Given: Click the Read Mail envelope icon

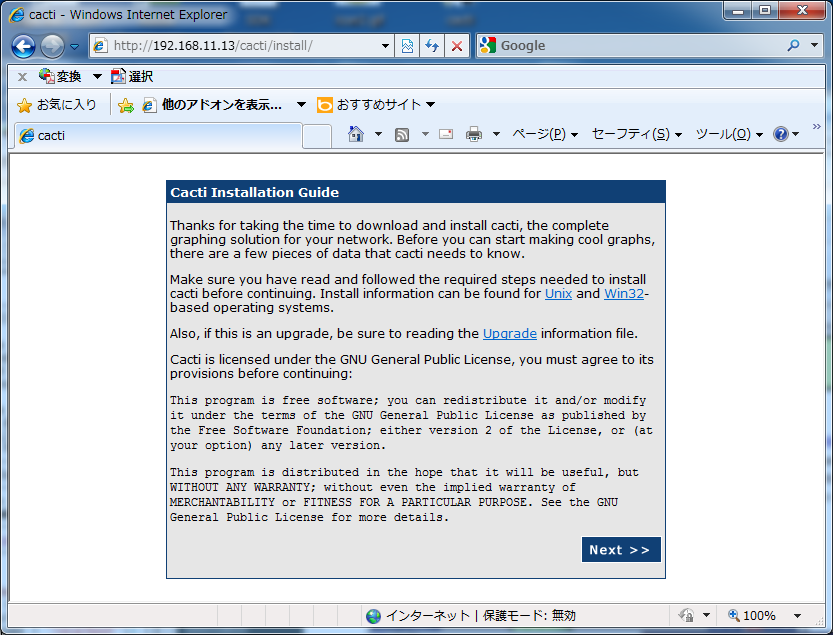Looking at the screenshot, I should coord(446,134).
